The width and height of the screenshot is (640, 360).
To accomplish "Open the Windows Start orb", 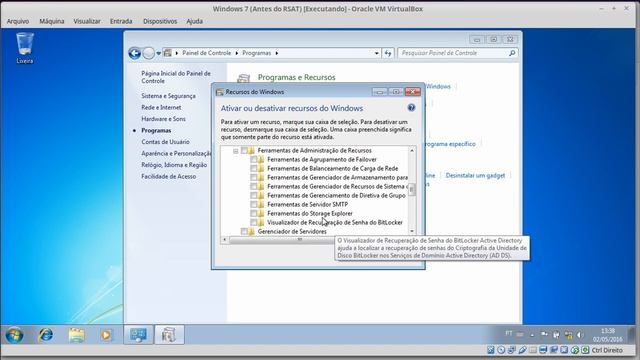I will [14, 335].
